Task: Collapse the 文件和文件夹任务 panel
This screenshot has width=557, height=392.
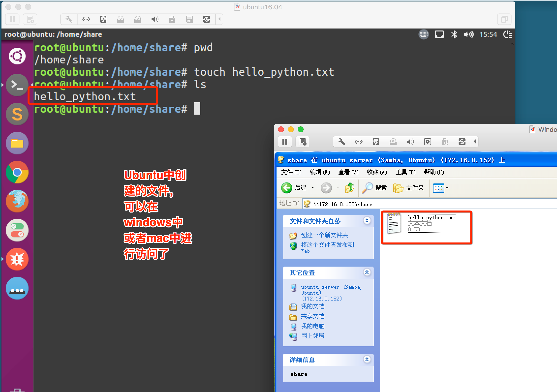Action: tap(367, 221)
